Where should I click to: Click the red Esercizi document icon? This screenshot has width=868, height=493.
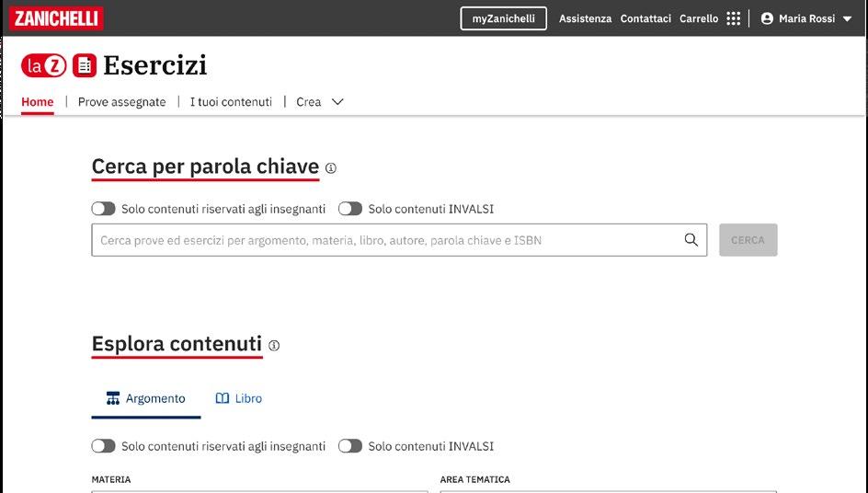pos(85,65)
